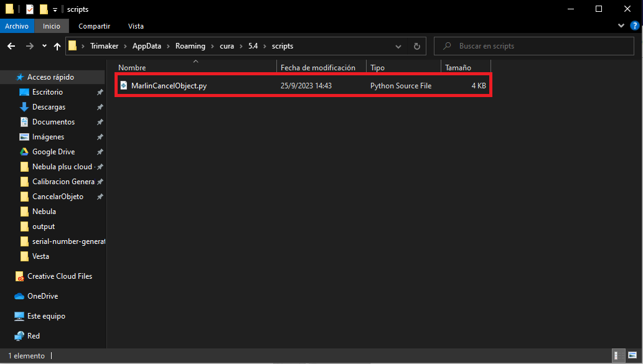Refresh the scripts folder view
Image resolution: width=643 pixels, height=364 pixels.
tap(418, 46)
